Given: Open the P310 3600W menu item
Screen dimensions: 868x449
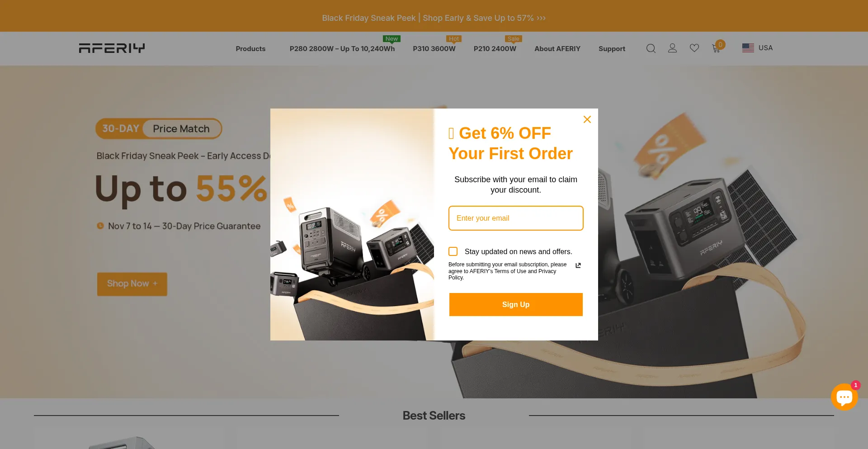Looking at the screenshot, I should pos(434,49).
